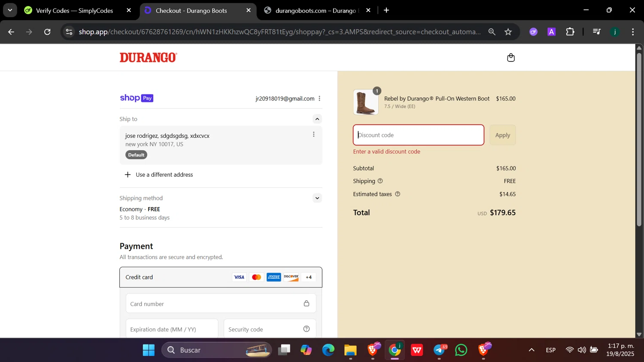Click the Discover card icon

(x=291, y=277)
